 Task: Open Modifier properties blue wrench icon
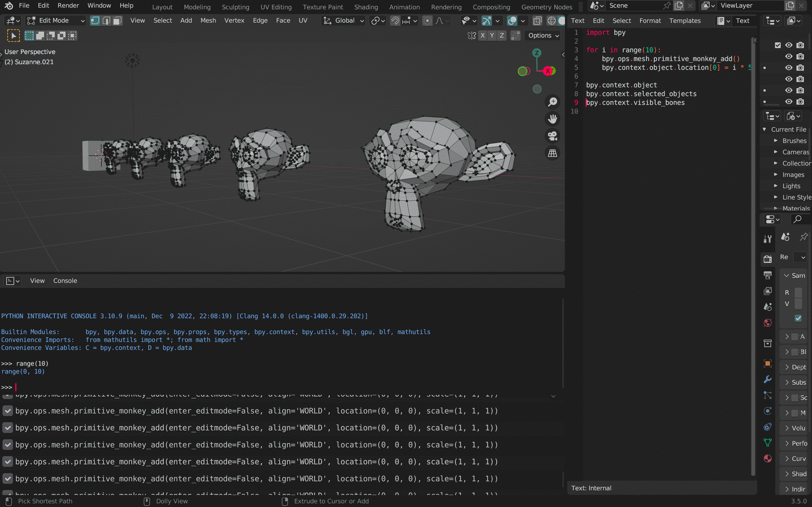767,379
